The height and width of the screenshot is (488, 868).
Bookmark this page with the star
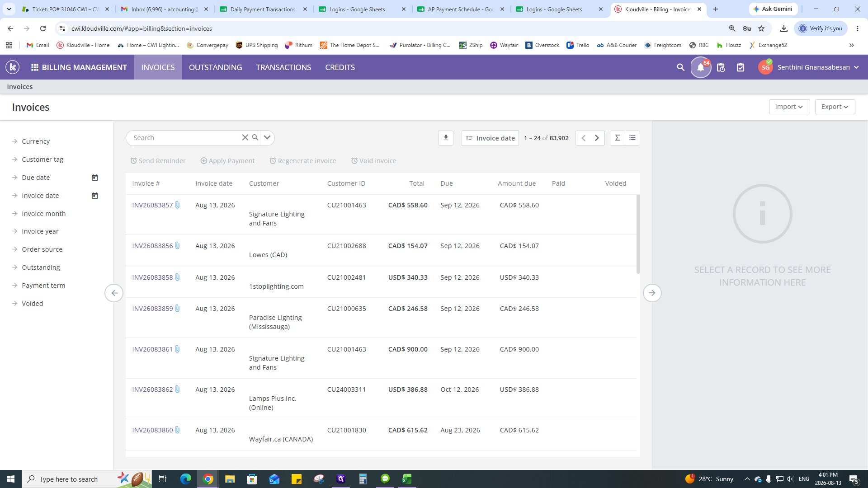pos(761,28)
